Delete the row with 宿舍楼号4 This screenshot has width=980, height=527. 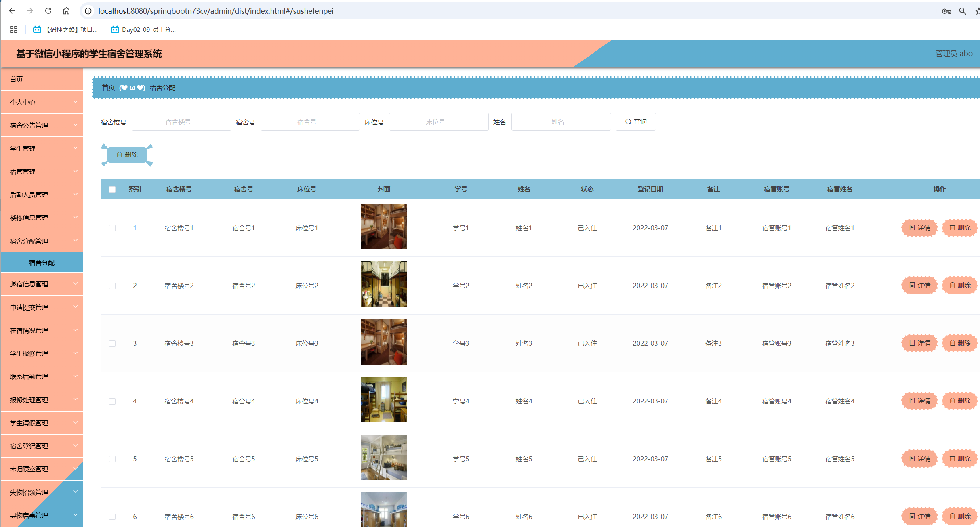[959, 401]
